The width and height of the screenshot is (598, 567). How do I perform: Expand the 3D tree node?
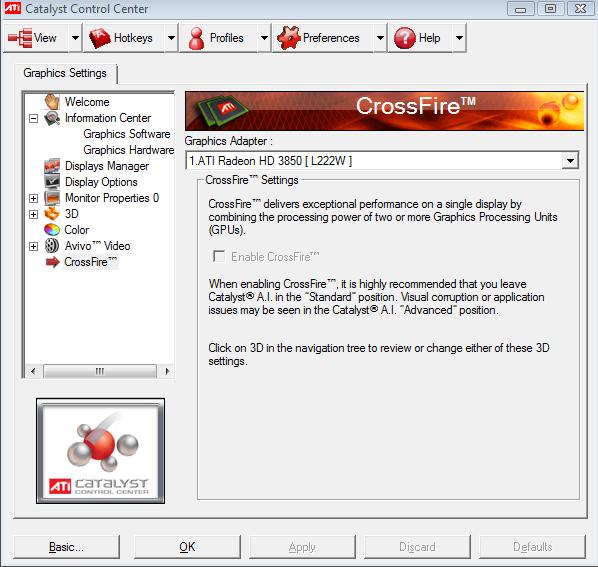(x=34, y=214)
